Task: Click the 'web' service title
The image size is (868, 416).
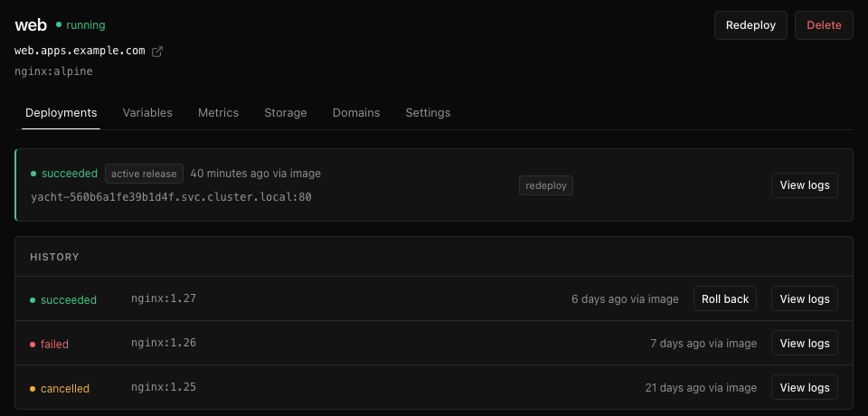Action: pos(31,25)
